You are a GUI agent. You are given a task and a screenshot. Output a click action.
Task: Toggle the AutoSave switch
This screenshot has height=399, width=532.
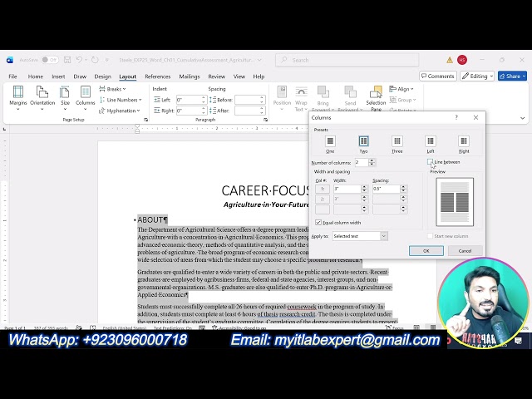coord(50,60)
